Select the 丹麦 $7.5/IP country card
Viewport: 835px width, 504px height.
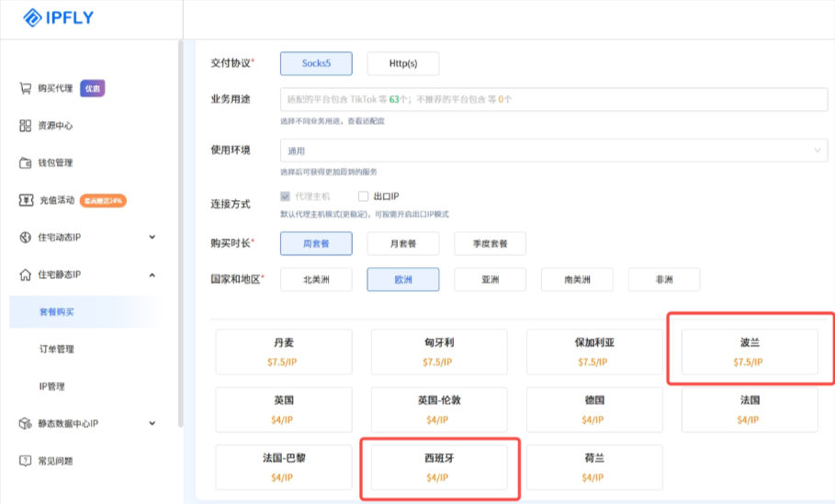click(284, 352)
